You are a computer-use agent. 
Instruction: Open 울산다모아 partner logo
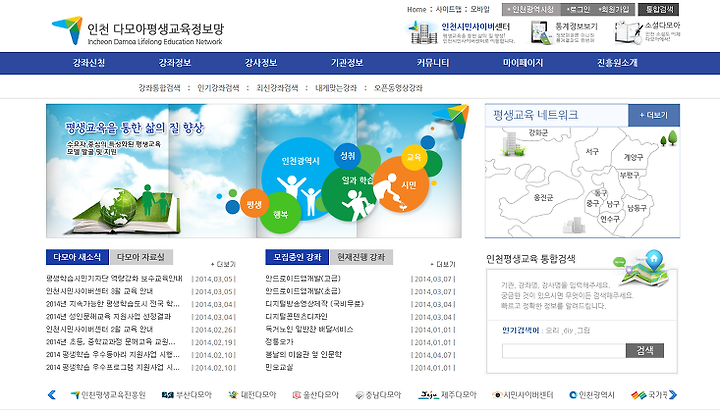[x=315, y=395]
